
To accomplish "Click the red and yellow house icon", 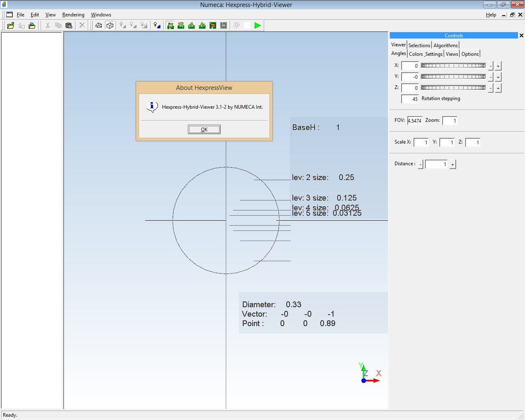I will [x=213, y=25].
